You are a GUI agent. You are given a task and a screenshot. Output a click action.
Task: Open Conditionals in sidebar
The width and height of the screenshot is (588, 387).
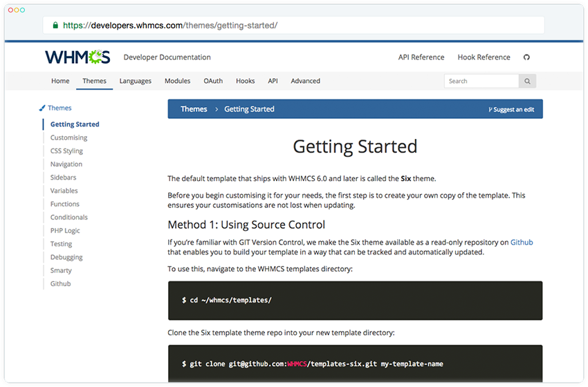[69, 217]
